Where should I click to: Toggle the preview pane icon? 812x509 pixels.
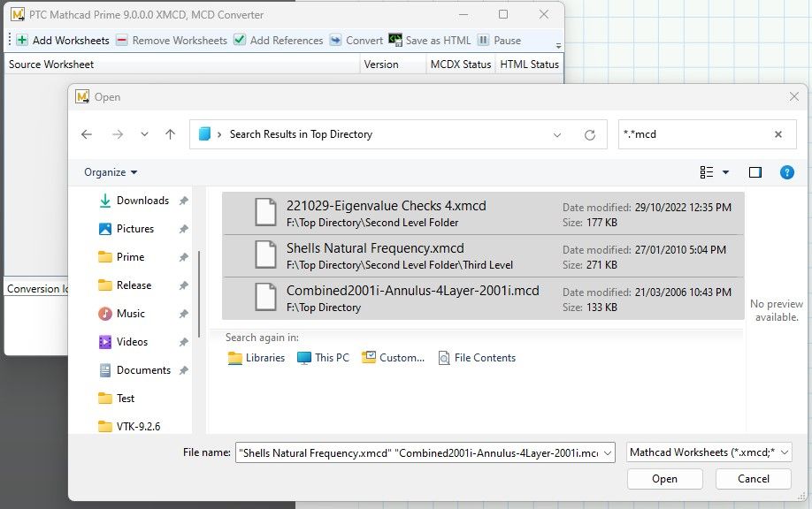(x=755, y=172)
